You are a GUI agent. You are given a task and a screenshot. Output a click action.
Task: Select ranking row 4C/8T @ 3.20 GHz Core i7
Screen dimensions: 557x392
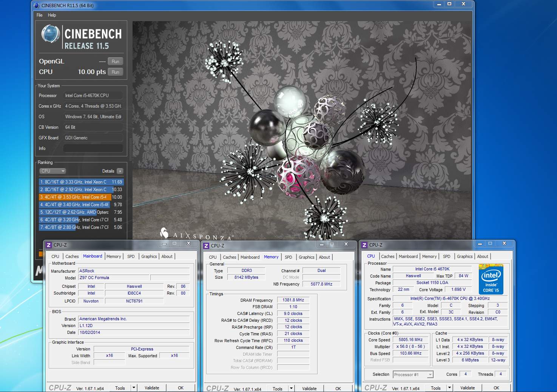pyautogui.click(x=81, y=220)
